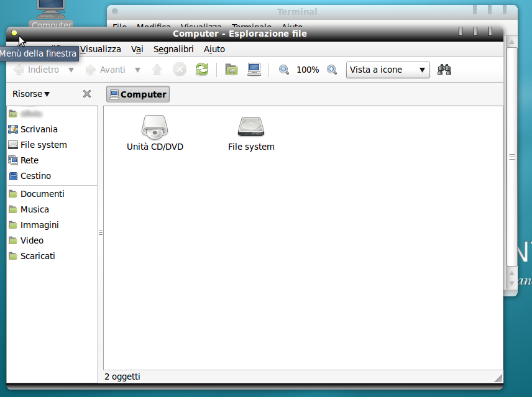Open the home folder toolbar icon

[x=231, y=70]
